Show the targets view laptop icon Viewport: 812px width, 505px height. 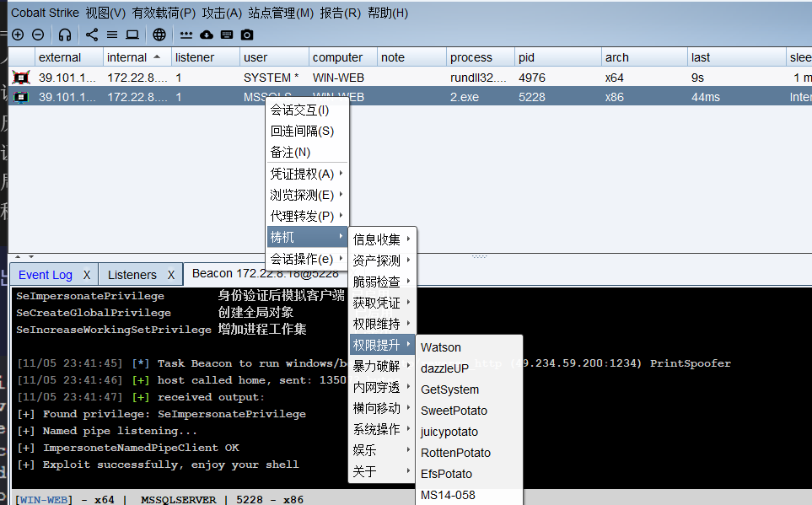click(x=132, y=35)
